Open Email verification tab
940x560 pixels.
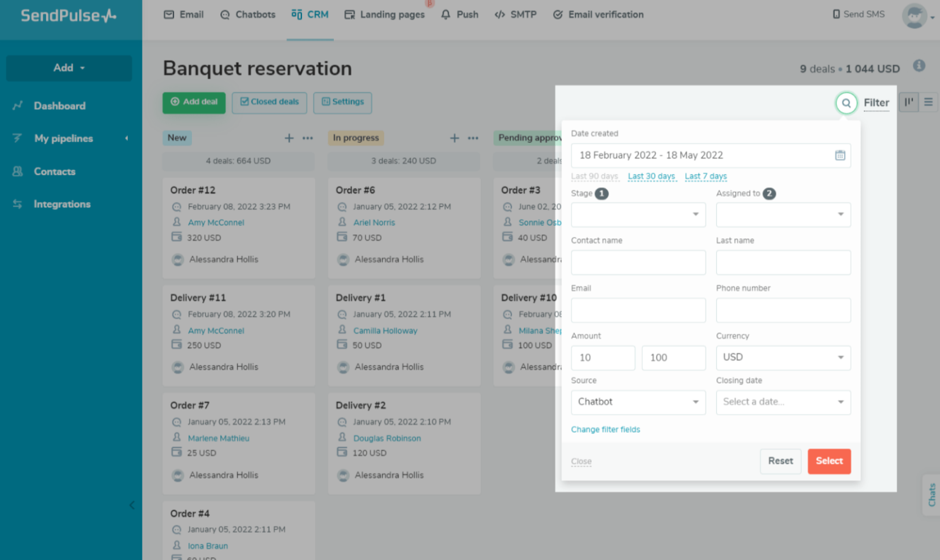click(x=598, y=14)
